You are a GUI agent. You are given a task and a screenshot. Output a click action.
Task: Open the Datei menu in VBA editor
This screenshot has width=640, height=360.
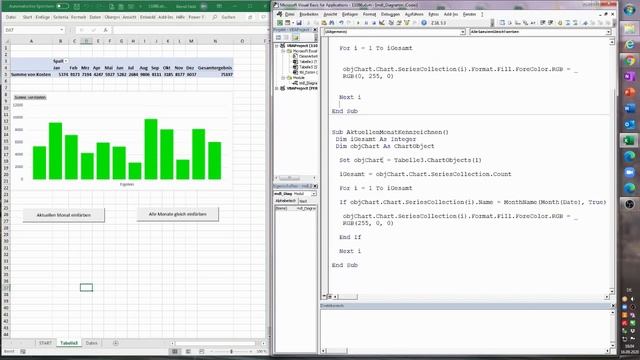[289, 14]
